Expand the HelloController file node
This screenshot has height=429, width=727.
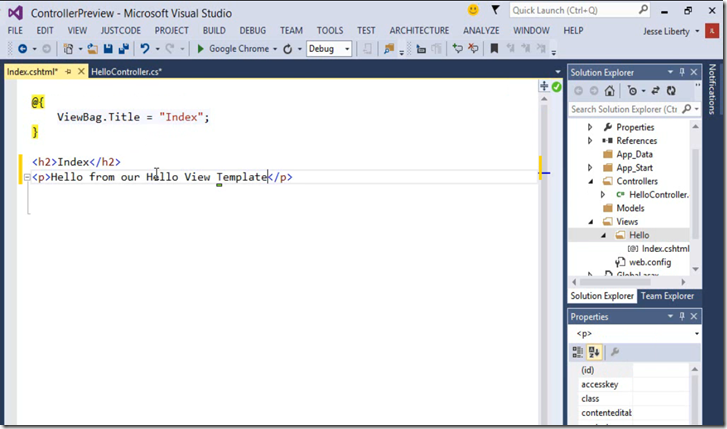point(603,195)
